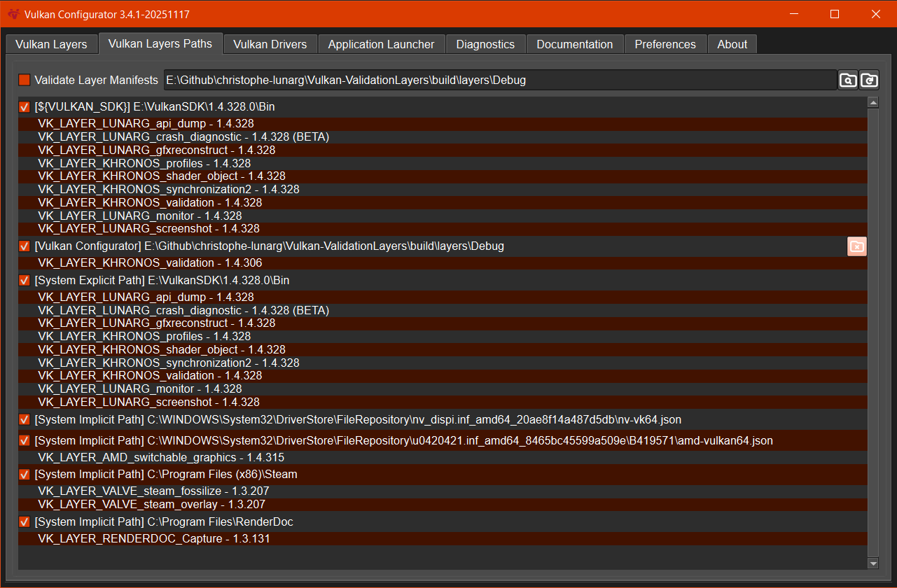Viewport: 897px width, 588px height.
Task: Uncheck the ${VULKAN_SDK} path checkbox
Action: pyautogui.click(x=25, y=107)
